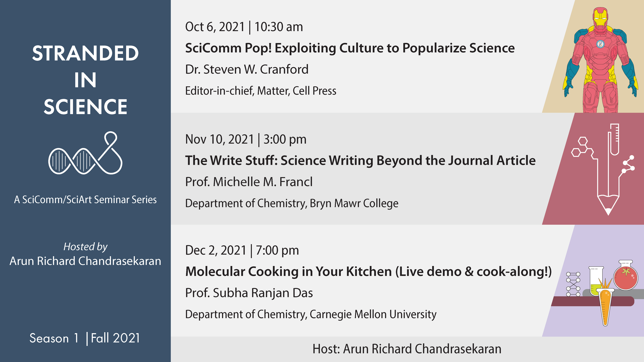Select speaker name Prof. Subha Ranjan Das
The height and width of the screenshot is (362, 644).
[x=249, y=293]
